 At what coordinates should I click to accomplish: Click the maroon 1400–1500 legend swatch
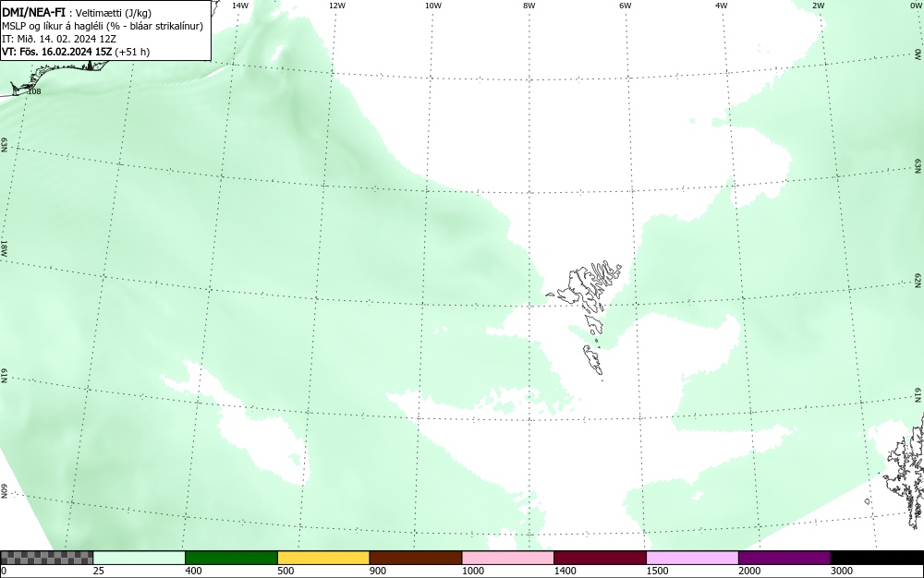pyautogui.click(x=600, y=558)
